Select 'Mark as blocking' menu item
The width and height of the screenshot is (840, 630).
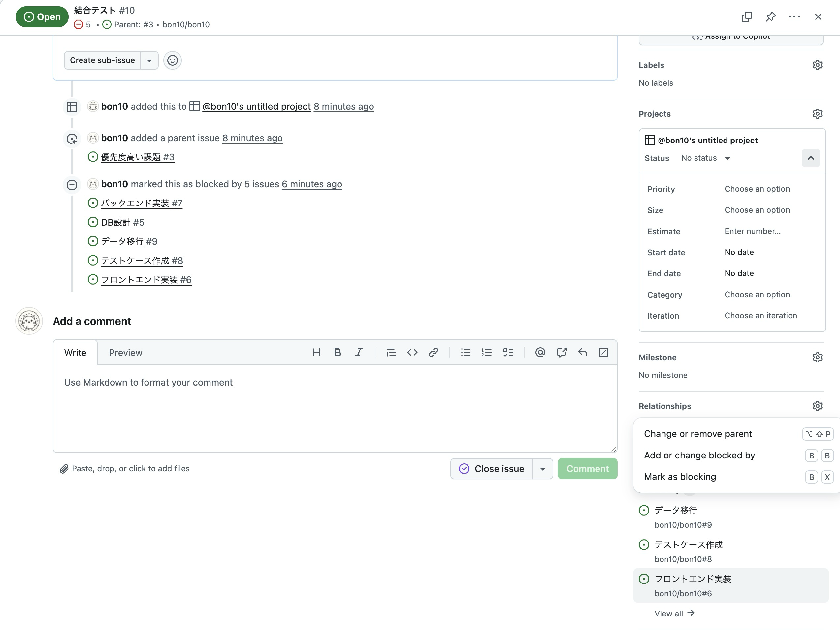(680, 477)
